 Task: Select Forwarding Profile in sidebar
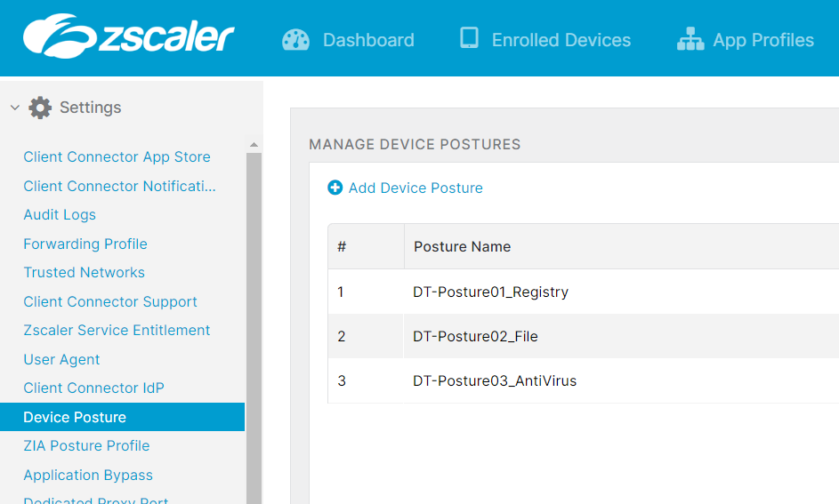[x=85, y=244]
